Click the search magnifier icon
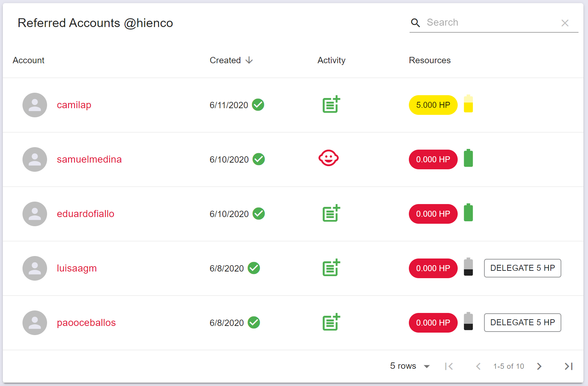Screen dimensions: 588x386 coord(416,23)
